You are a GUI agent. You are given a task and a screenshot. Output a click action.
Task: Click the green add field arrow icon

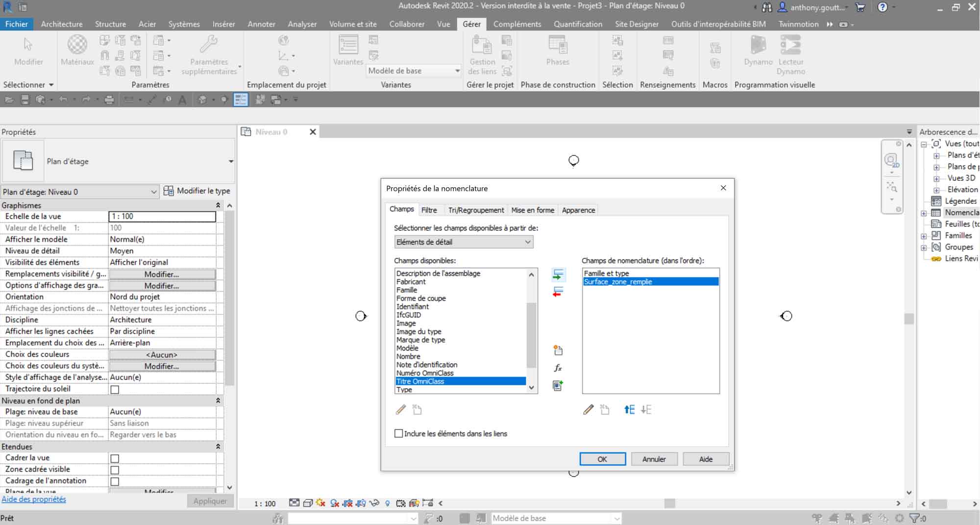click(x=558, y=275)
